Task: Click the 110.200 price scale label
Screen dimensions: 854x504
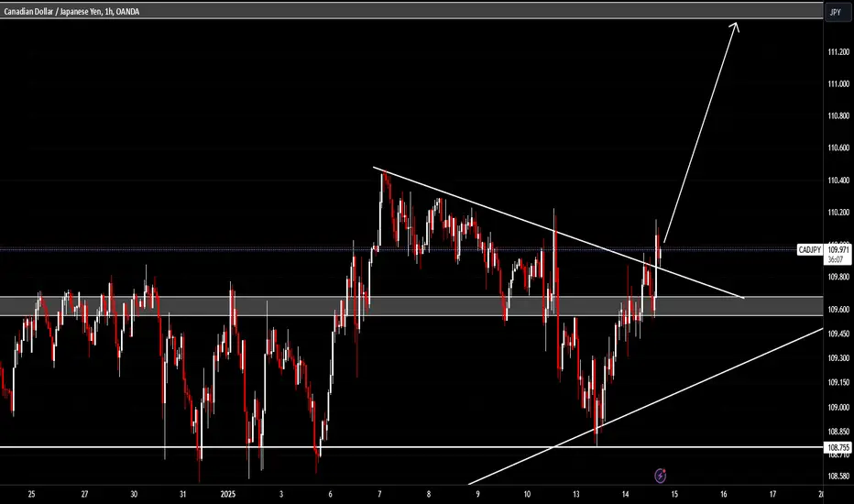Action: (838, 213)
